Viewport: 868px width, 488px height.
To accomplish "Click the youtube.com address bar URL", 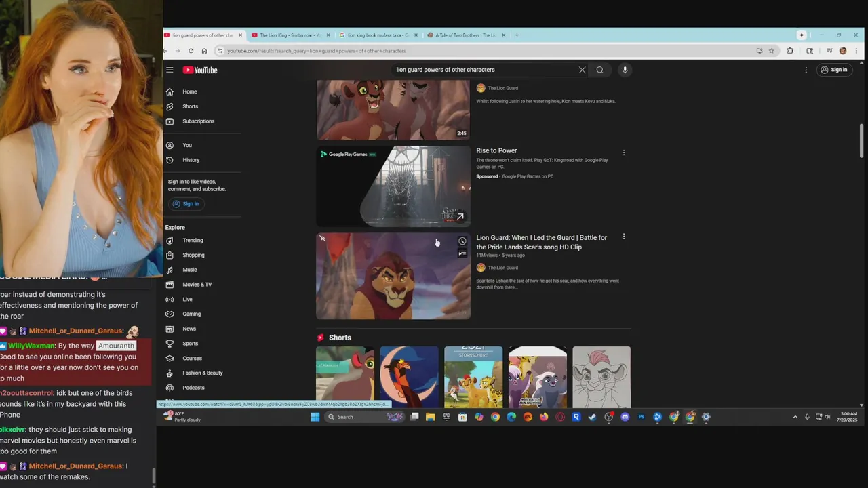I will click(317, 51).
